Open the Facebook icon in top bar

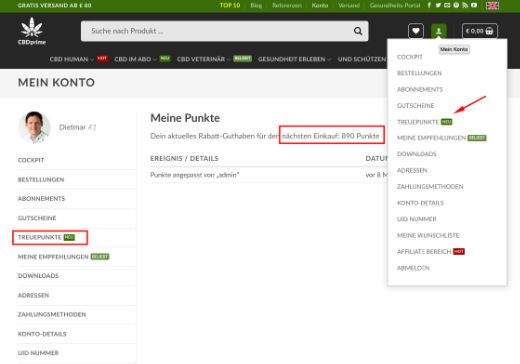[429, 5]
